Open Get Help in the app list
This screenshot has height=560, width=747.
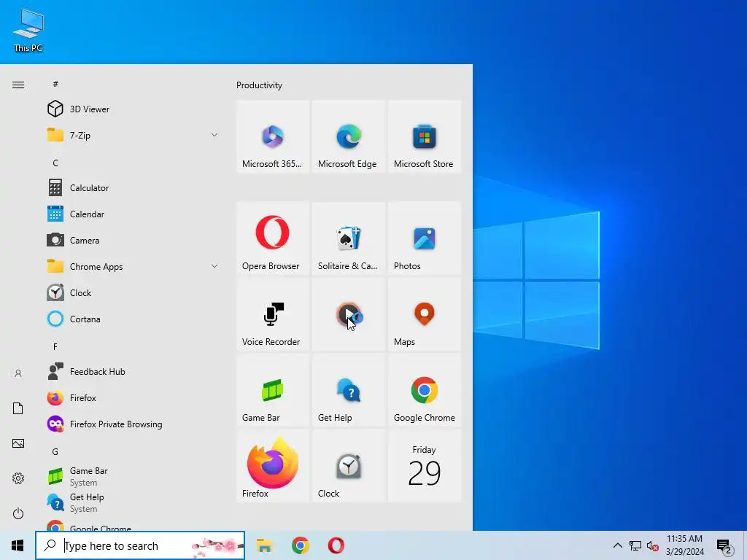coord(133,502)
